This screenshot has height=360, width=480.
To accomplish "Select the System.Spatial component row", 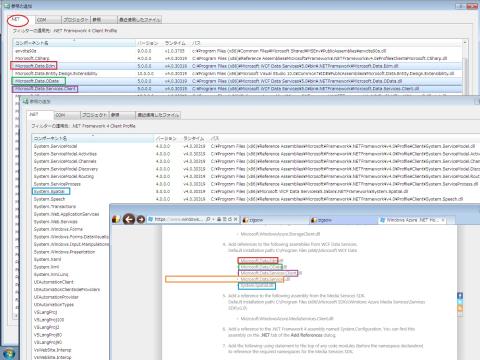I will (256, 192).
